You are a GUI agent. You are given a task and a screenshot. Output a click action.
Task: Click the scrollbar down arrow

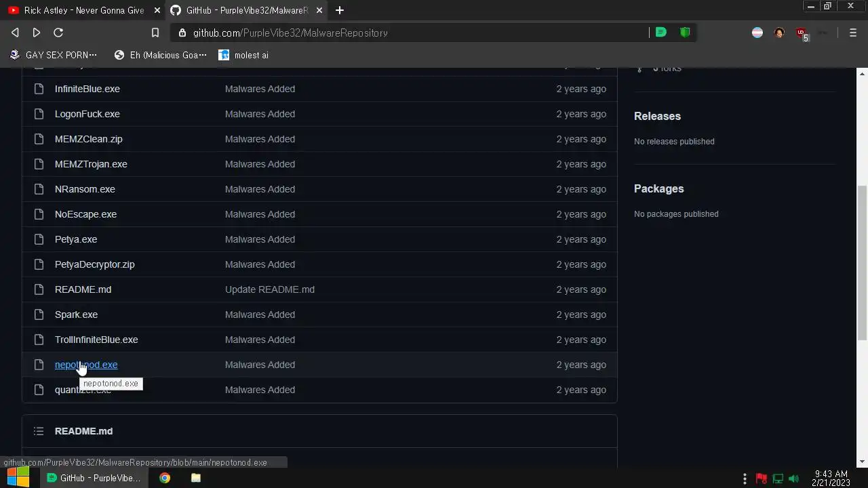(x=862, y=462)
